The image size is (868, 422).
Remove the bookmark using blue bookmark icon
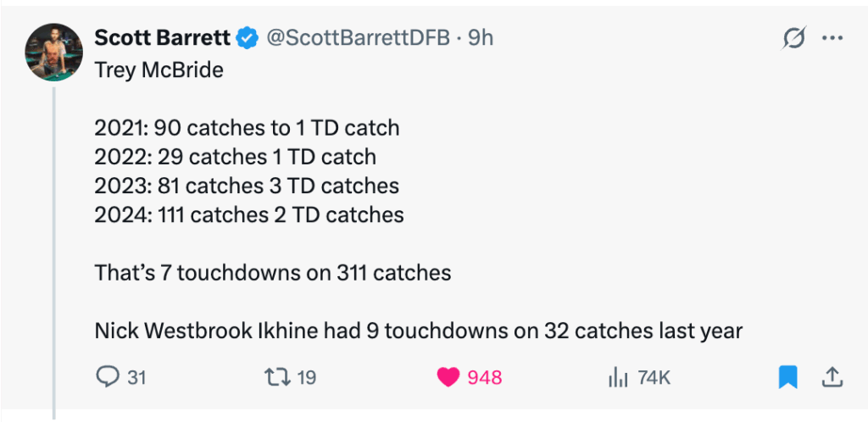coord(788,377)
